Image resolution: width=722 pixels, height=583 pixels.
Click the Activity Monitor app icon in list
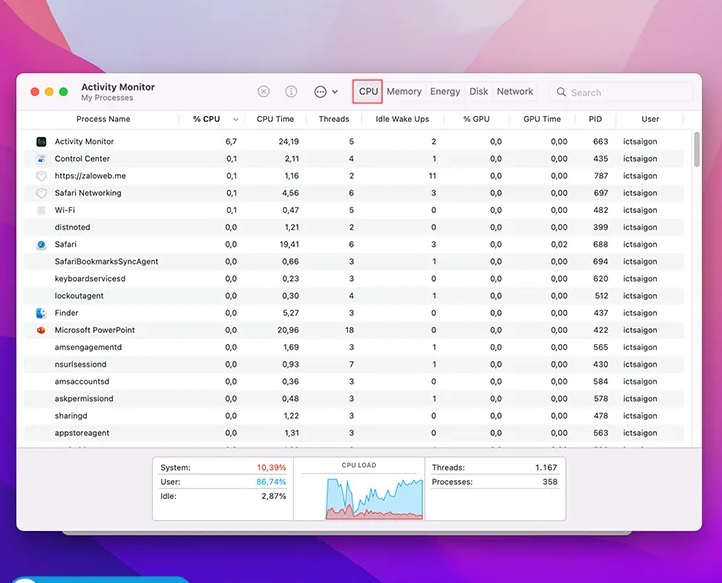pyautogui.click(x=41, y=141)
